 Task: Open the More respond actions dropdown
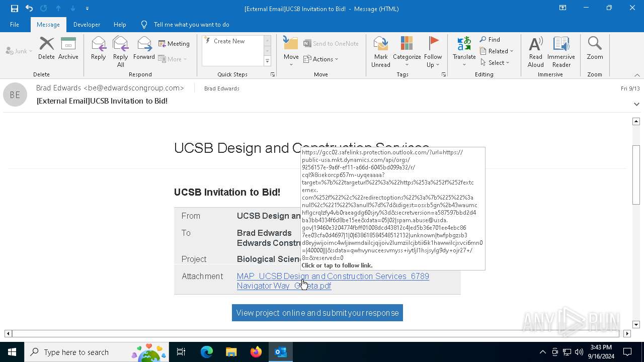[173, 59]
